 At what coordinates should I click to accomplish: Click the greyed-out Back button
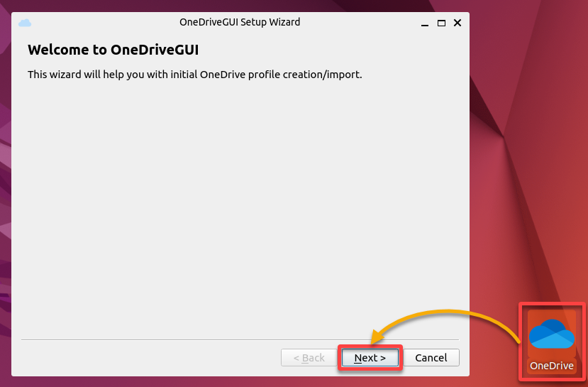point(309,358)
